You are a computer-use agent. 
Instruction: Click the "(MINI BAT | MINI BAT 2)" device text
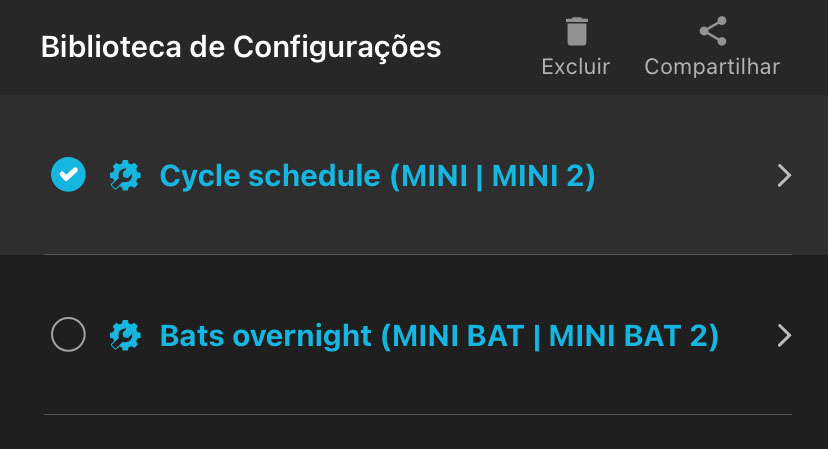549,335
